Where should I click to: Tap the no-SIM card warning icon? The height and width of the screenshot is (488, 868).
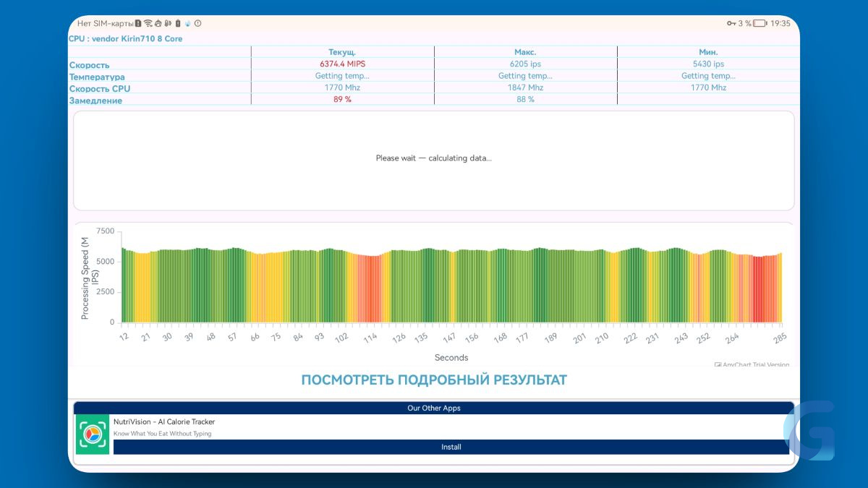137,23
